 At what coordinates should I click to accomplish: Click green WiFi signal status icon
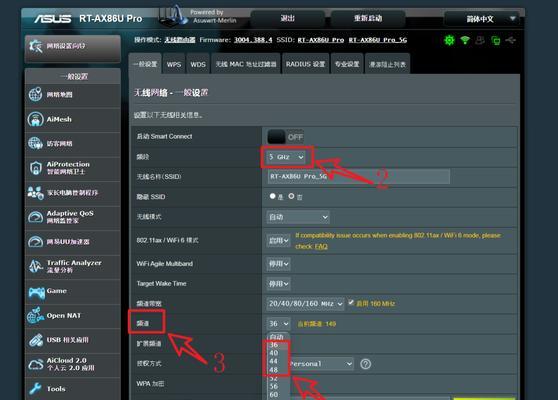pos(465,40)
